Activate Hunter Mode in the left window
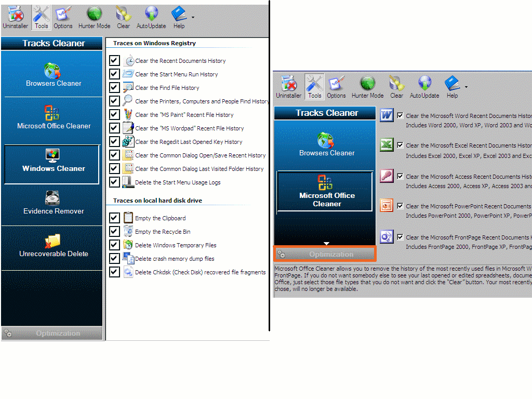 pos(95,18)
